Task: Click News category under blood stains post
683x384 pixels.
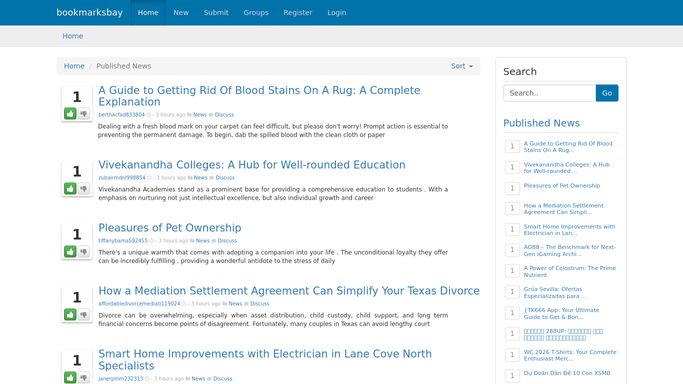Action: point(199,115)
